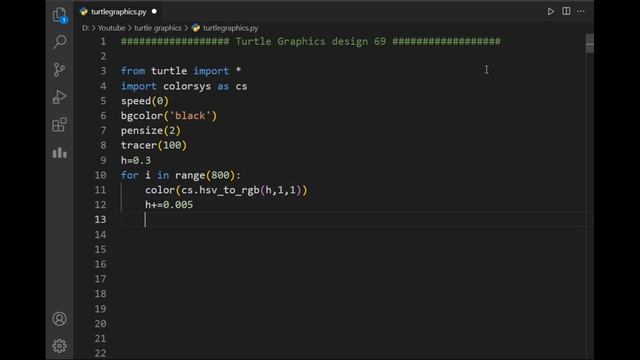Click line number 22 in the gutter
Viewport: 640px width, 360px height.
click(x=100, y=353)
